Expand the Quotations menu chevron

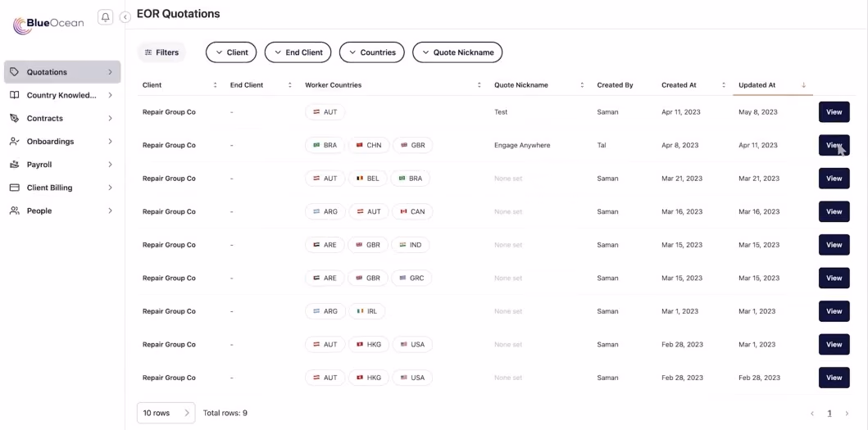(x=110, y=72)
